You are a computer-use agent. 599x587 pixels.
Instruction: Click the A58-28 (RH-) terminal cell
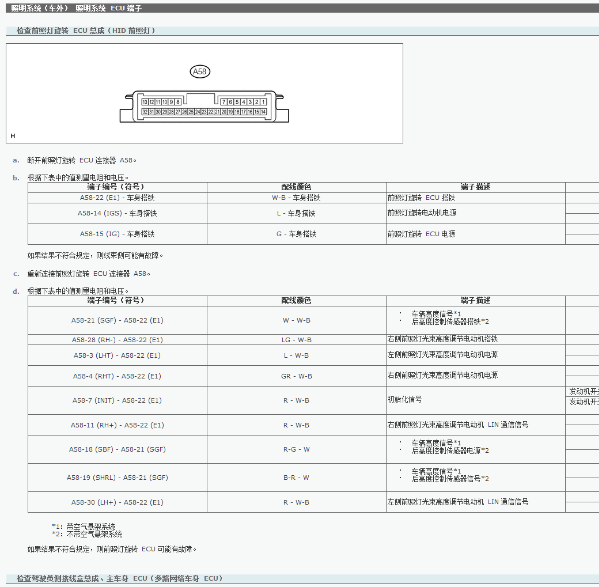(x=117, y=340)
